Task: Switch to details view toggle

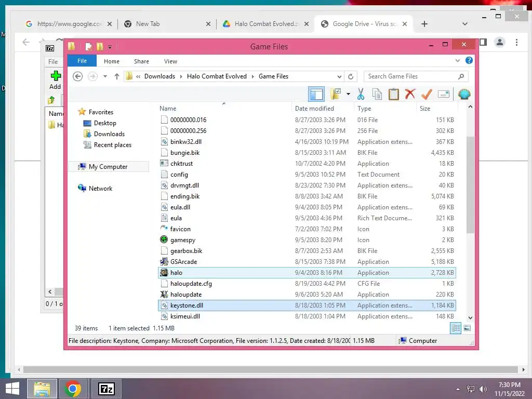Action: click(456, 328)
